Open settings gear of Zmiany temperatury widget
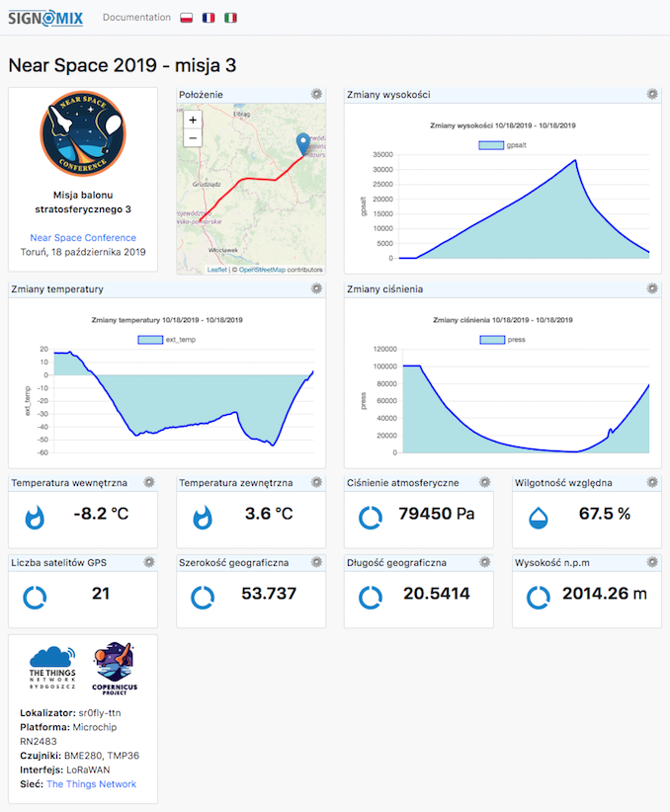Image resolution: width=670 pixels, height=812 pixels. pyautogui.click(x=316, y=288)
